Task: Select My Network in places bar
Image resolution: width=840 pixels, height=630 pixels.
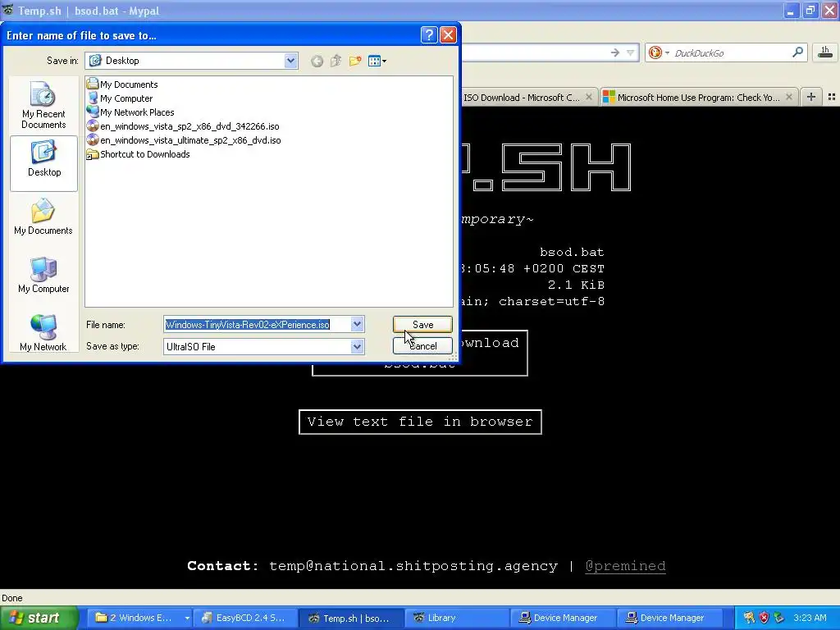Action: coord(43,333)
